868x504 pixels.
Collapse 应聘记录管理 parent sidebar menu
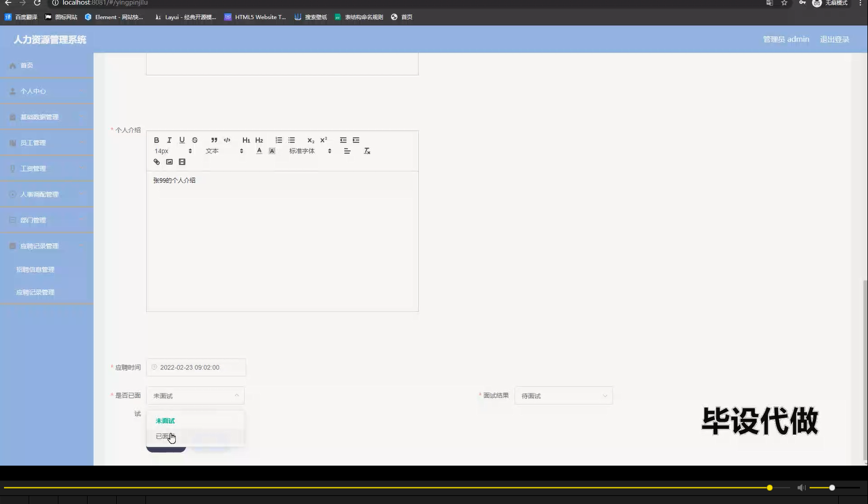[x=46, y=246]
